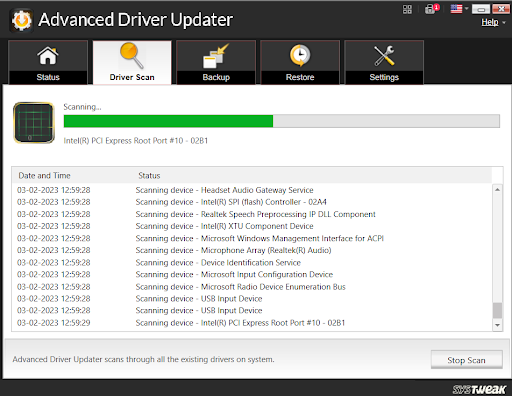Close the Advanced Driver Updater window
The height and width of the screenshot is (396, 512).
tap(501, 9)
